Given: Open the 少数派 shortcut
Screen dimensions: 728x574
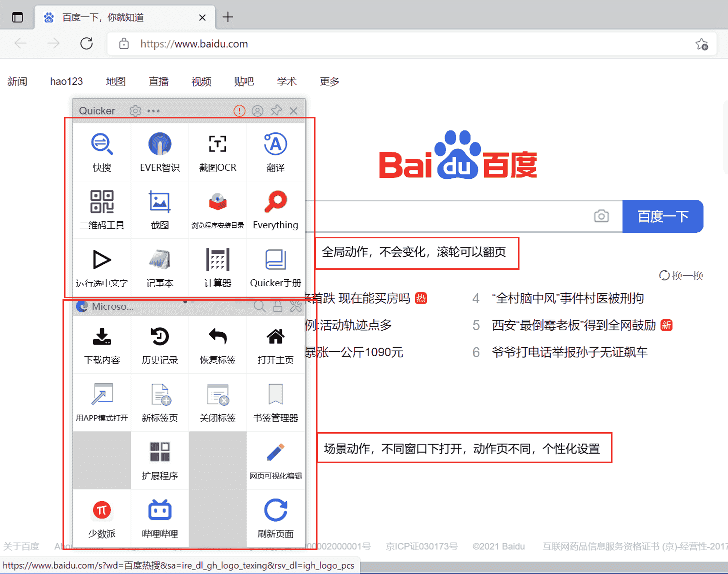Looking at the screenshot, I should [x=102, y=519].
